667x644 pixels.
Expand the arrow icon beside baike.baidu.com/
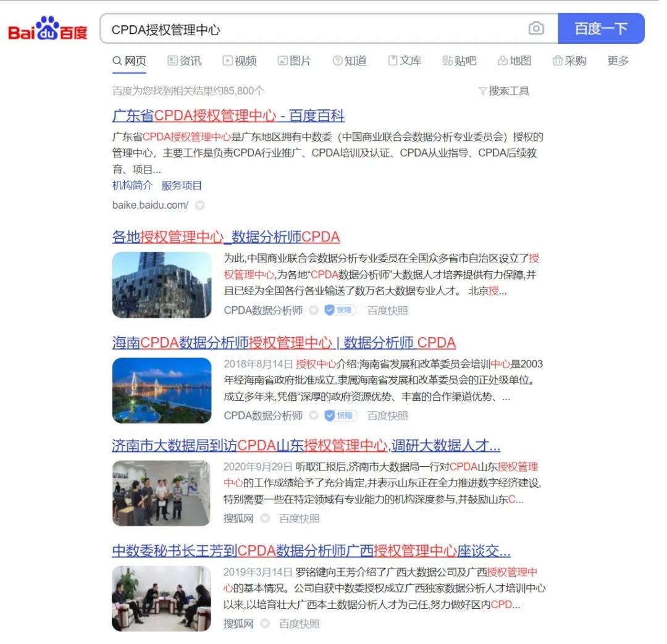(200, 206)
